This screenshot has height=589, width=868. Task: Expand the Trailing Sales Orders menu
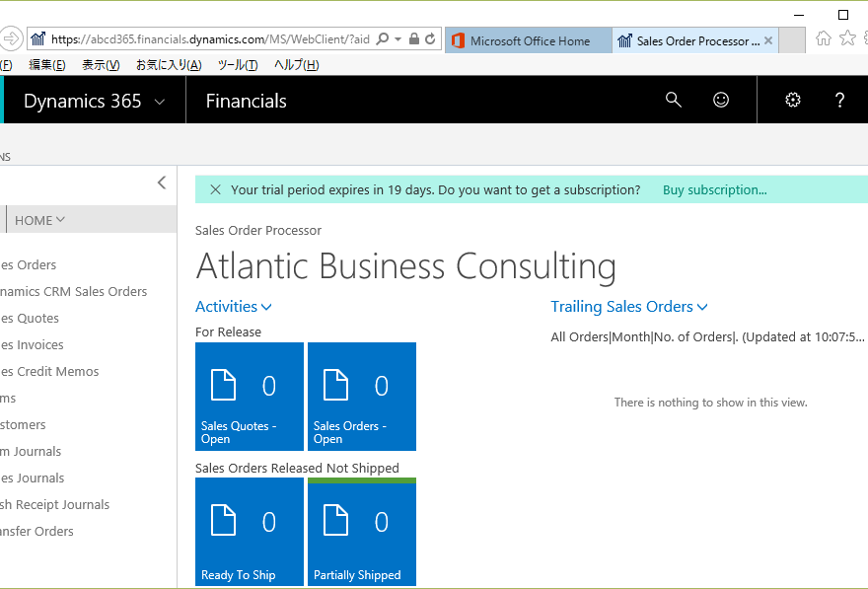pos(629,307)
